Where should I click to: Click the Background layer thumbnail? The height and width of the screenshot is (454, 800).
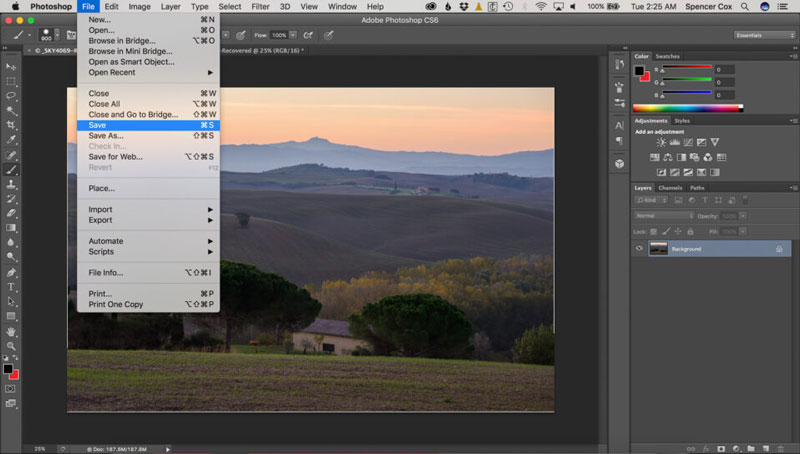[x=659, y=248]
